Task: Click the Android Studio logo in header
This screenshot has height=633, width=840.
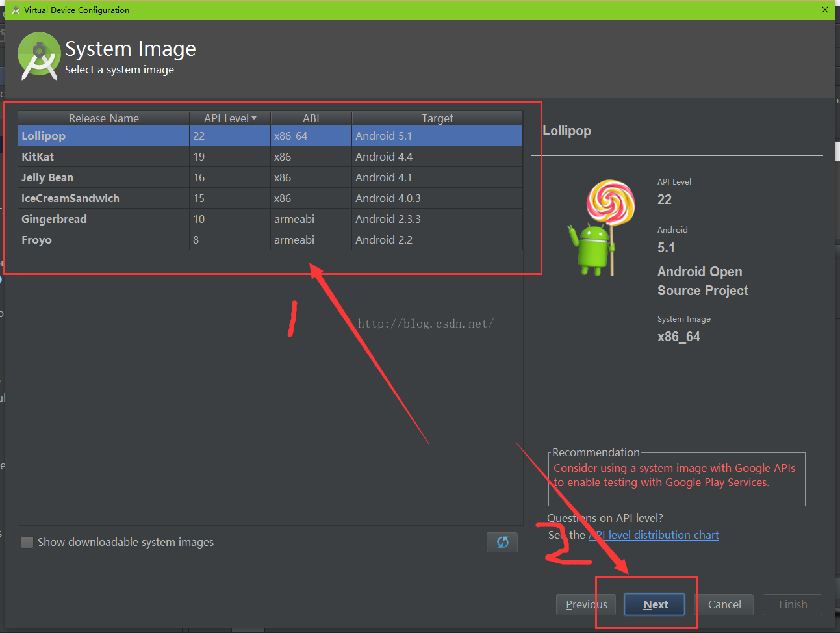Action: (x=39, y=56)
